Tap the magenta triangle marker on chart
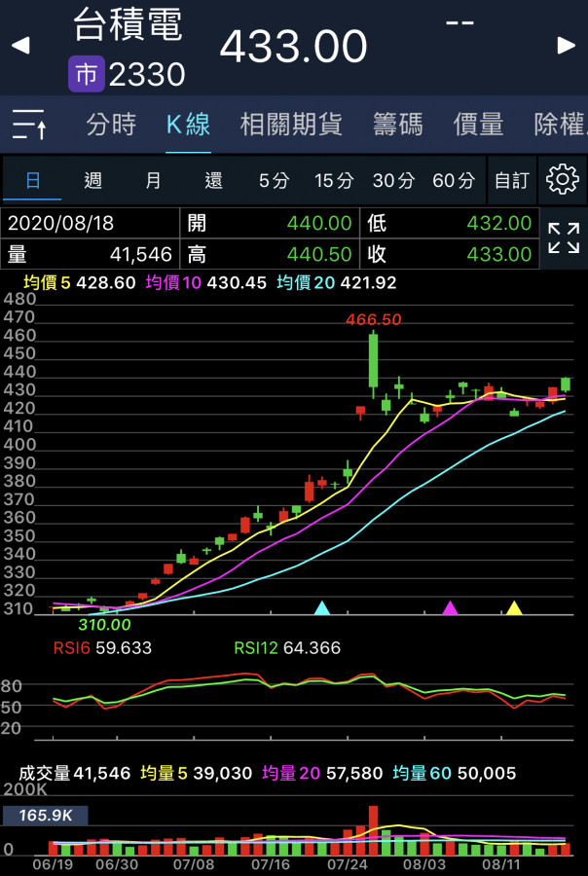This screenshot has height=876, width=588. [x=450, y=608]
